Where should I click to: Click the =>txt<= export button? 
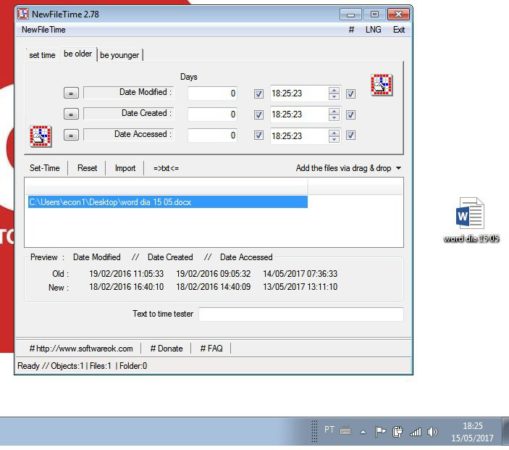pos(166,168)
